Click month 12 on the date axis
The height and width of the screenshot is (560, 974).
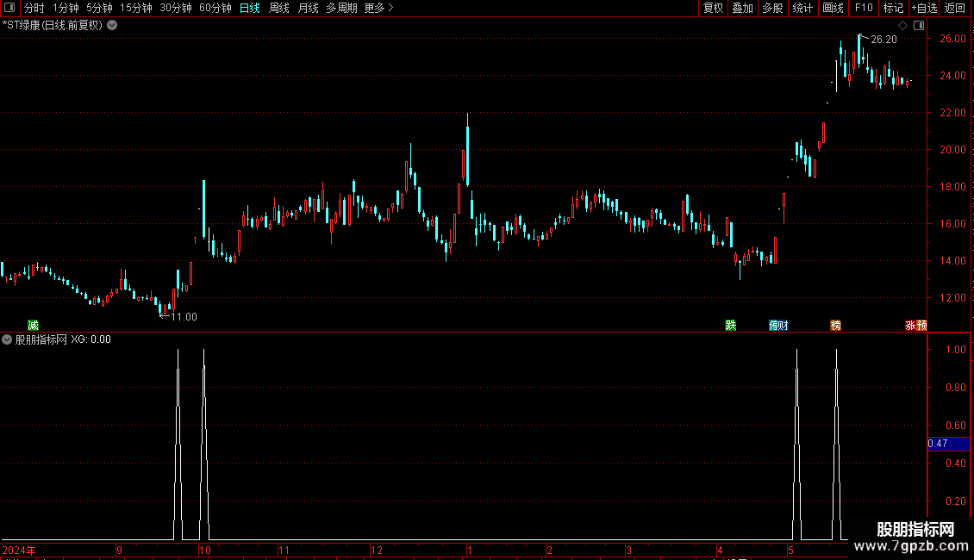pyautogui.click(x=377, y=550)
